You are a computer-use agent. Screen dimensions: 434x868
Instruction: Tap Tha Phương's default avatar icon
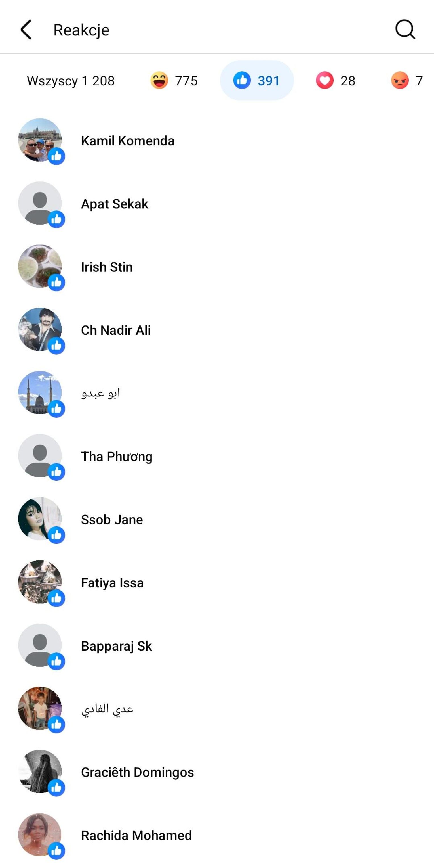pyautogui.click(x=40, y=455)
